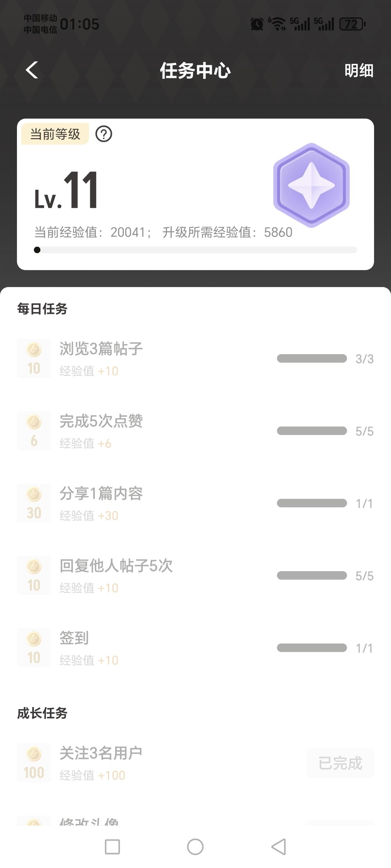Screen dimensions: 391x868
Task: Tap the coin icon for 浏览3篇帖子
Action: [34, 358]
